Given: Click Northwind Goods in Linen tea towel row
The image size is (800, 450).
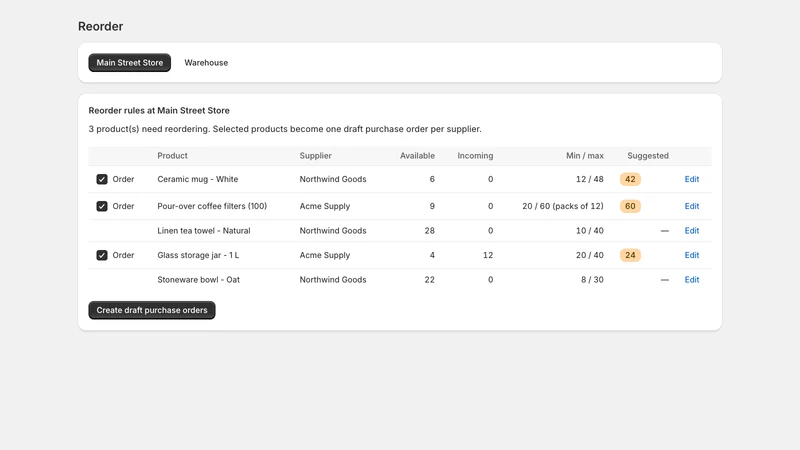Looking at the screenshot, I should [333, 231].
